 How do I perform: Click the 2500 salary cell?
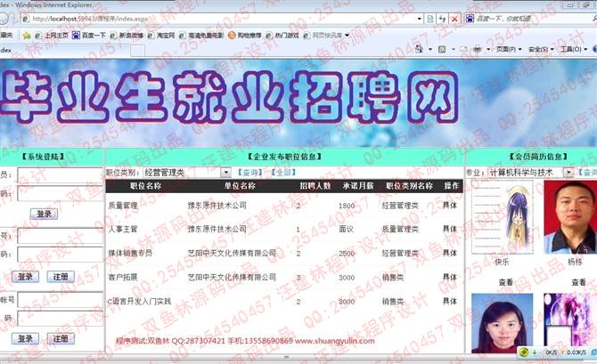point(347,254)
